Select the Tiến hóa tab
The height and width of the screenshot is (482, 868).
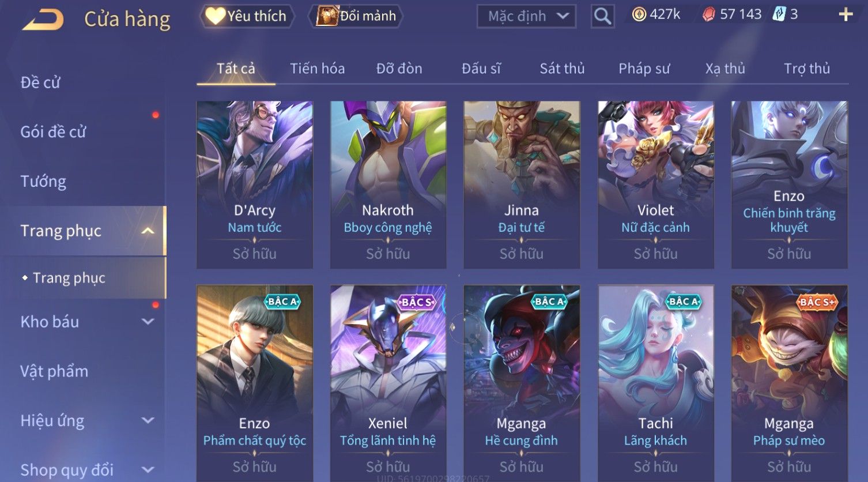coord(317,69)
